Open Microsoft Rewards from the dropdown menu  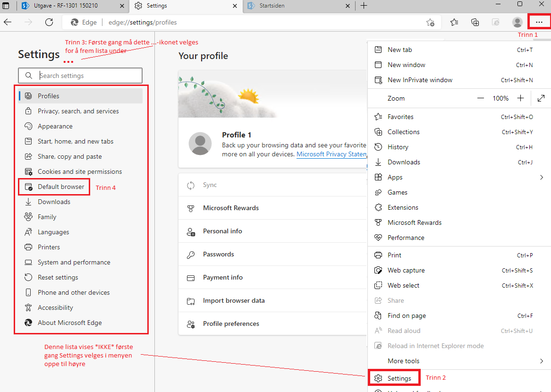[x=459, y=223]
